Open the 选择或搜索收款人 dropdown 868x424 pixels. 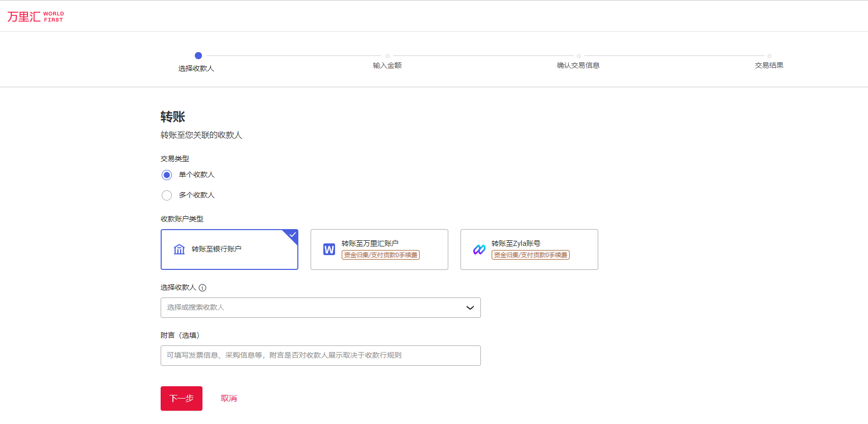(311, 308)
